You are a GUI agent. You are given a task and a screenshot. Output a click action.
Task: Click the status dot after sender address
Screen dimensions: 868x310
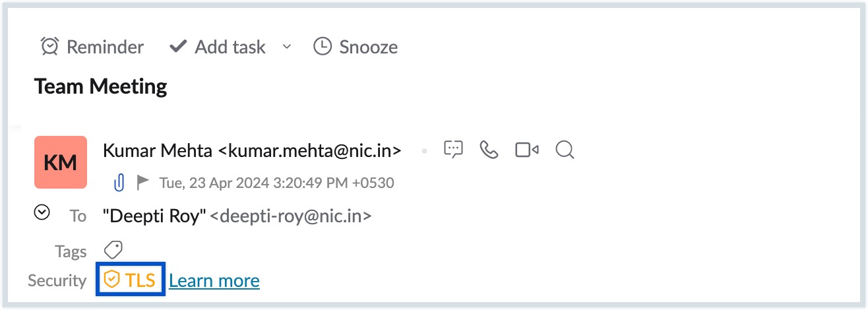pyautogui.click(x=425, y=151)
